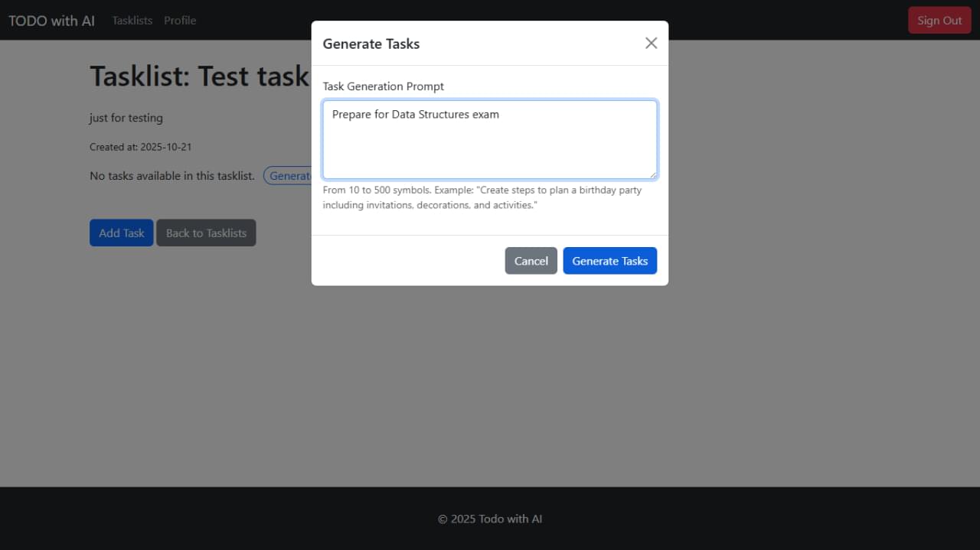
Task: Close the Generate Tasks dialog with X
Action: [x=651, y=43]
